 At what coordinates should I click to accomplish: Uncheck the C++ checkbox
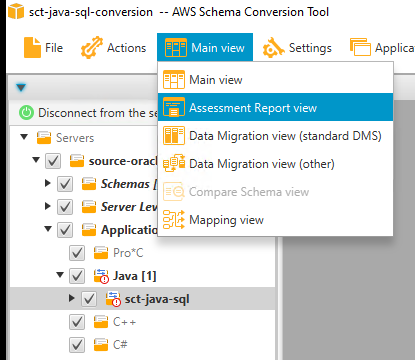tap(77, 322)
